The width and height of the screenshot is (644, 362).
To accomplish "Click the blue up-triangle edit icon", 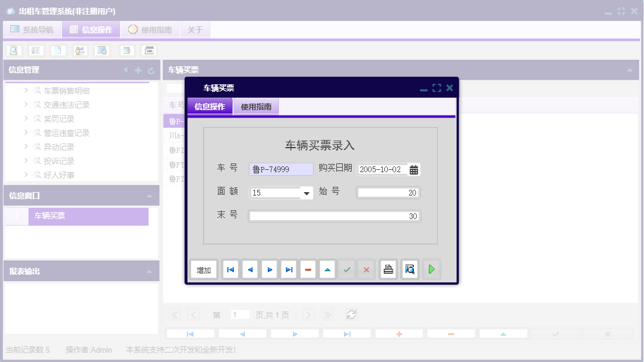I will point(327,269).
